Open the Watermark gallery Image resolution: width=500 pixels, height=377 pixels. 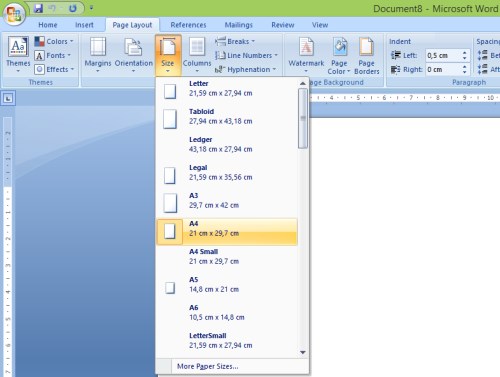click(306, 55)
